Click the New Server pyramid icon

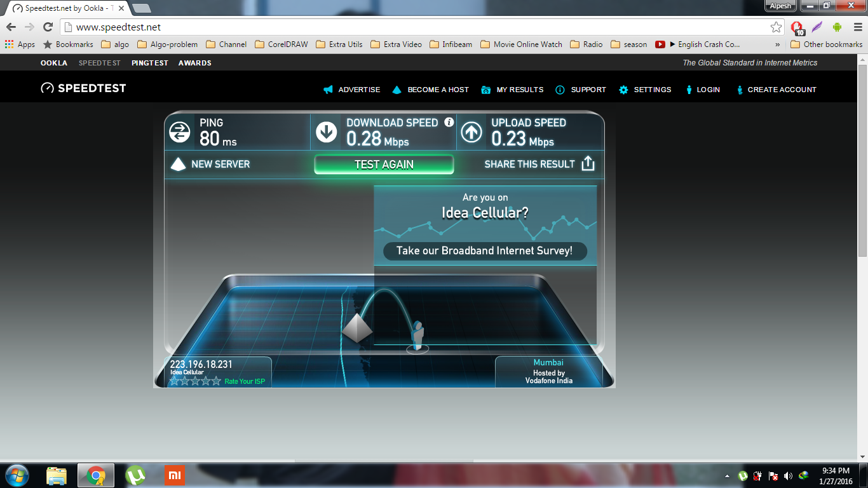(x=178, y=164)
